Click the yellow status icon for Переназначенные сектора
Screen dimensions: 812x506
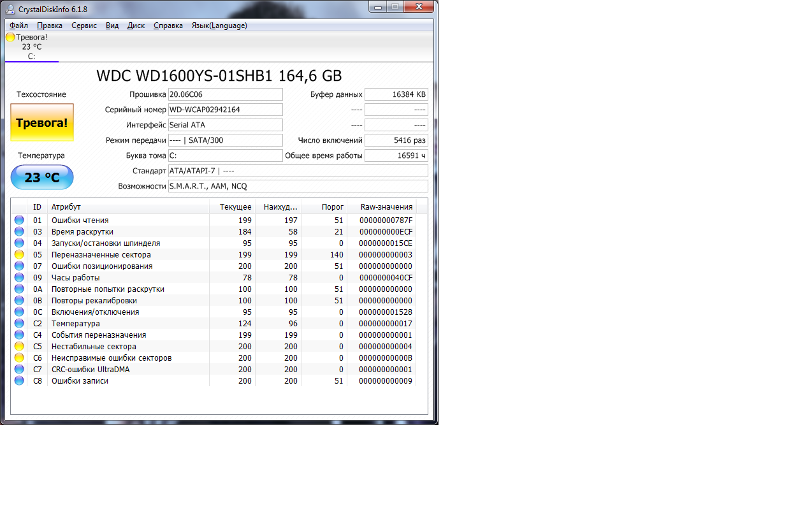pyautogui.click(x=19, y=254)
